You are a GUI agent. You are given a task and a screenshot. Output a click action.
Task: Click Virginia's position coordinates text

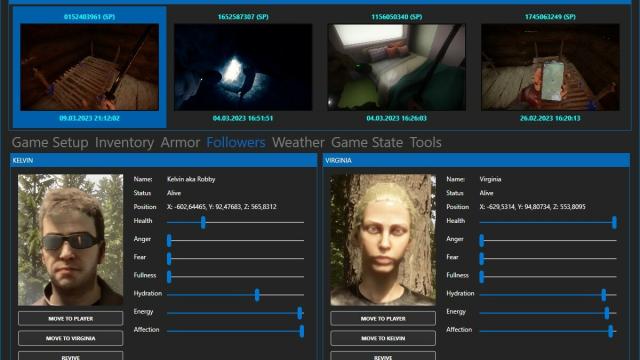533,207
